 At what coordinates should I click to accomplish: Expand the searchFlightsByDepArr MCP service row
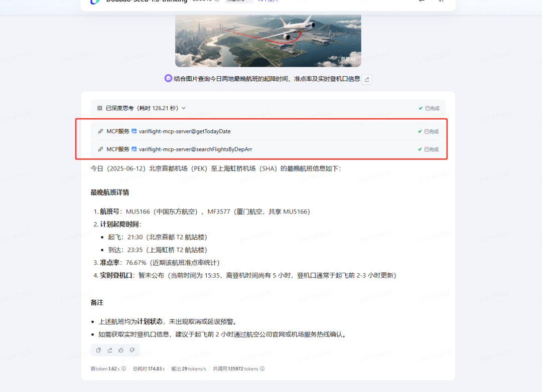tap(268, 149)
